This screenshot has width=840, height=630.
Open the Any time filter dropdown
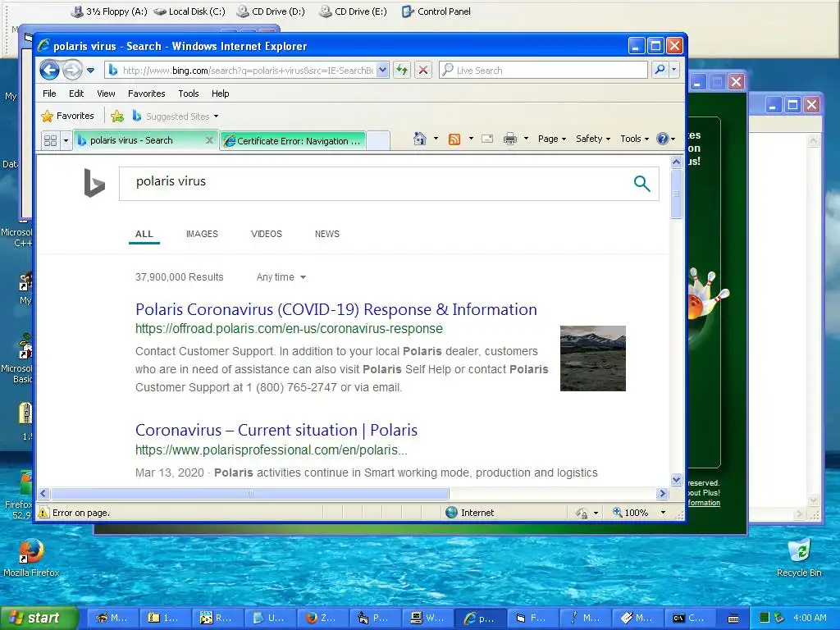click(x=281, y=277)
